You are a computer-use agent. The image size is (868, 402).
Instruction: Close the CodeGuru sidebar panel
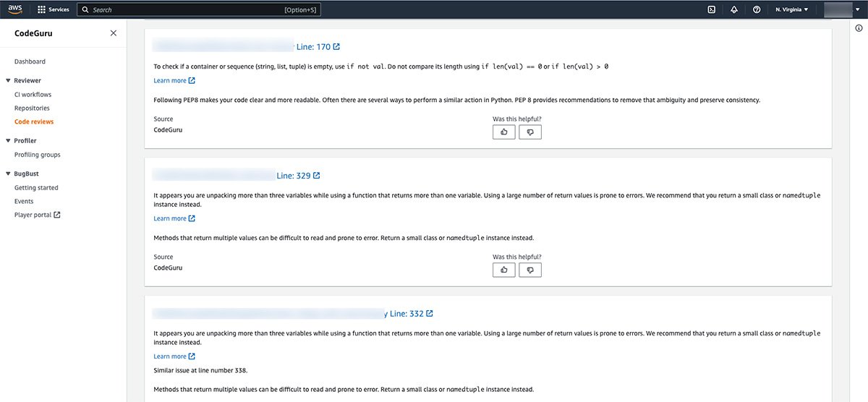(113, 33)
